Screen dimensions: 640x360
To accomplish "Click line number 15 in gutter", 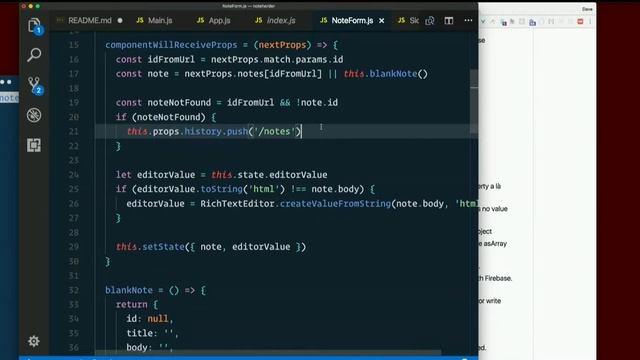I will pyautogui.click(x=73, y=45).
